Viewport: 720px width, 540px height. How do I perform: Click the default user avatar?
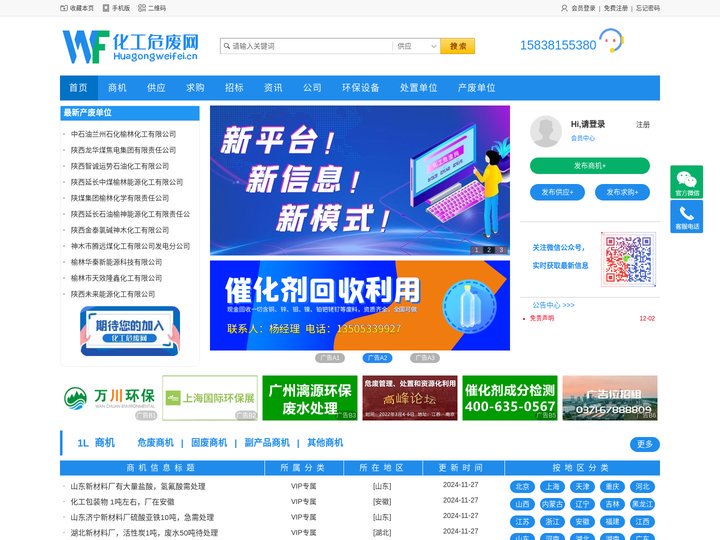pos(546,131)
